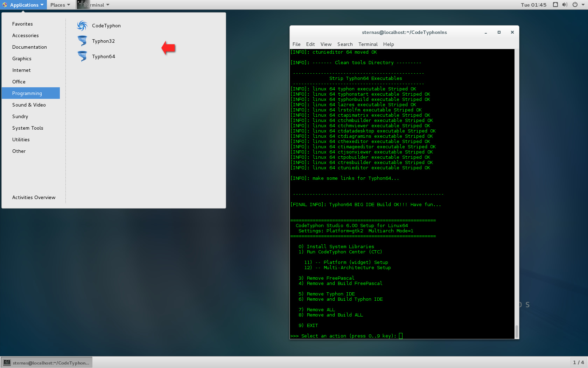Expand the system menu arrow at top right
Screen dimensions: 588x368
pyautogui.click(x=583, y=5)
